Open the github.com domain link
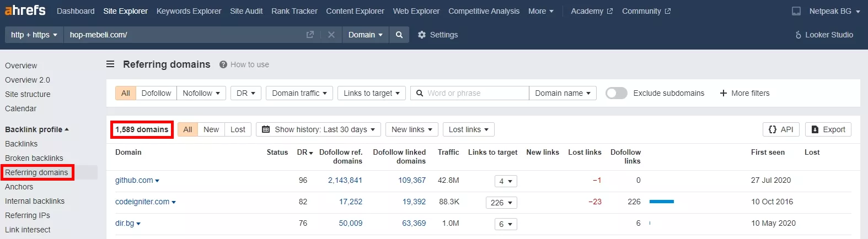 (x=134, y=180)
